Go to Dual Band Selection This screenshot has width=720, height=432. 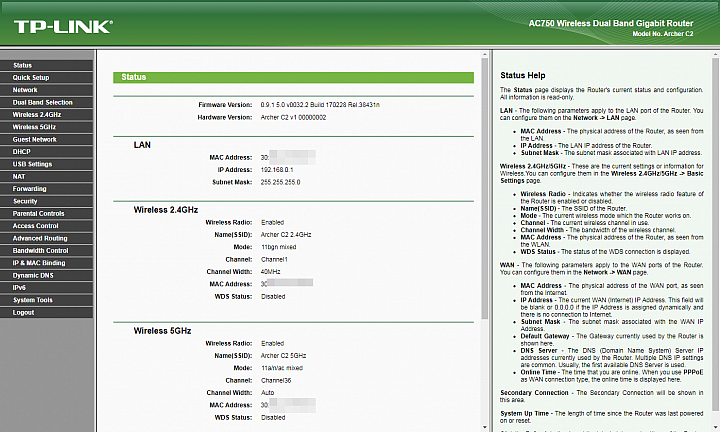click(x=46, y=102)
